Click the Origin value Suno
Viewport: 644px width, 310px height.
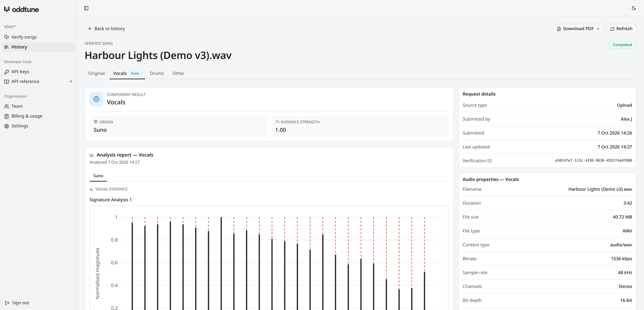(100, 130)
